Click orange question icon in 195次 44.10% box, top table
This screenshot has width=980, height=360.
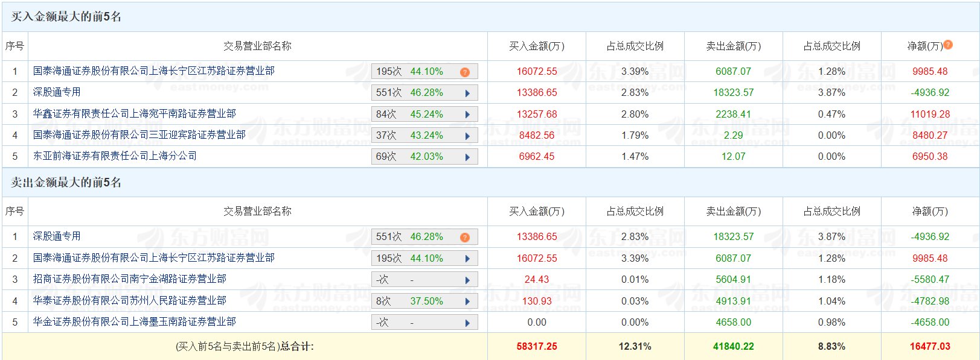pos(464,72)
